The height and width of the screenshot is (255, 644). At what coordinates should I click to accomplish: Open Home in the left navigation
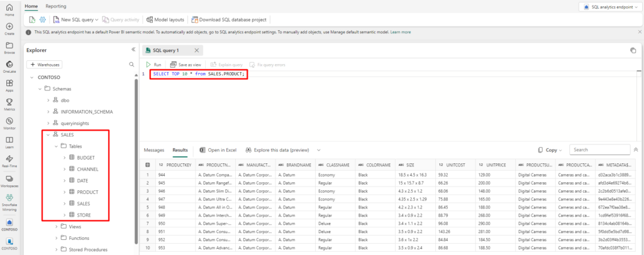pyautogui.click(x=9, y=10)
